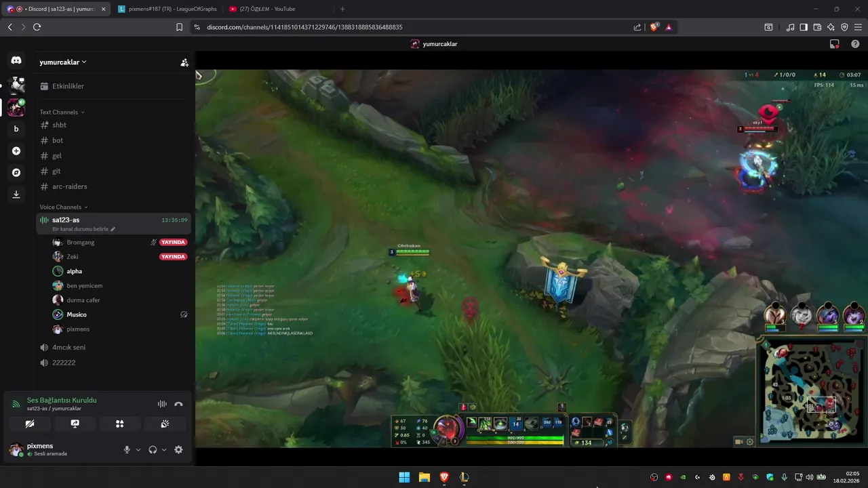868x488 pixels.
Task: Open File Explorer from the taskbar
Action: pyautogui.click(x=425, y=477)
